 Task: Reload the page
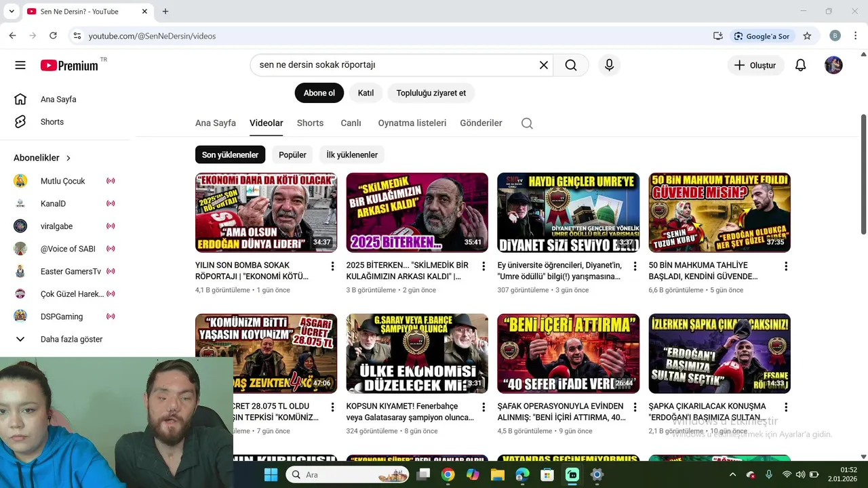pos(53,36)
